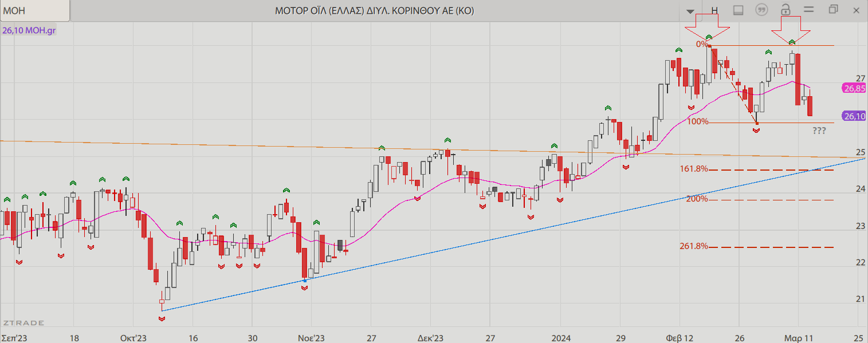Select the Fibonacci 200% level label

coord(697,199)
